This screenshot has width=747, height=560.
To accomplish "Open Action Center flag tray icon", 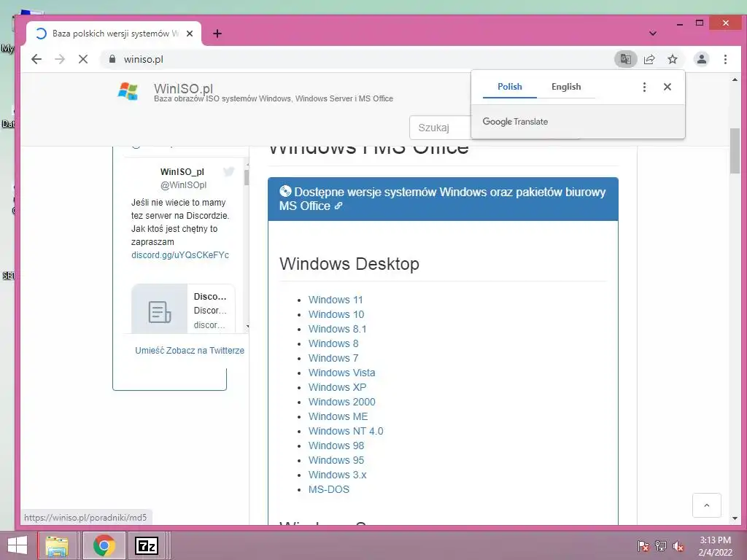I will [643, 545].
